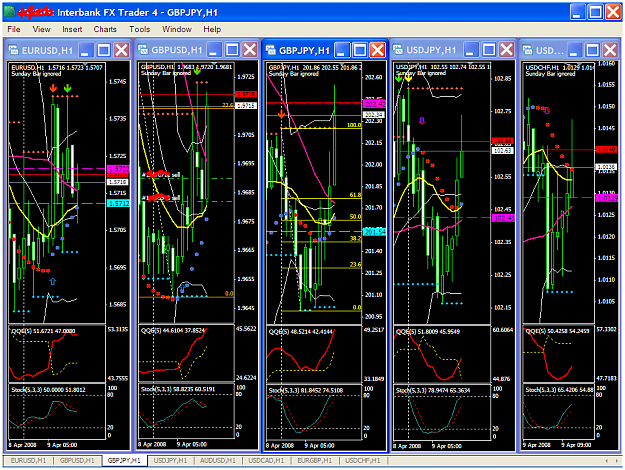Minimize the GBPJPY,H1 chart window
Viewport: 625px width, 470px height.
click(342, 50)
